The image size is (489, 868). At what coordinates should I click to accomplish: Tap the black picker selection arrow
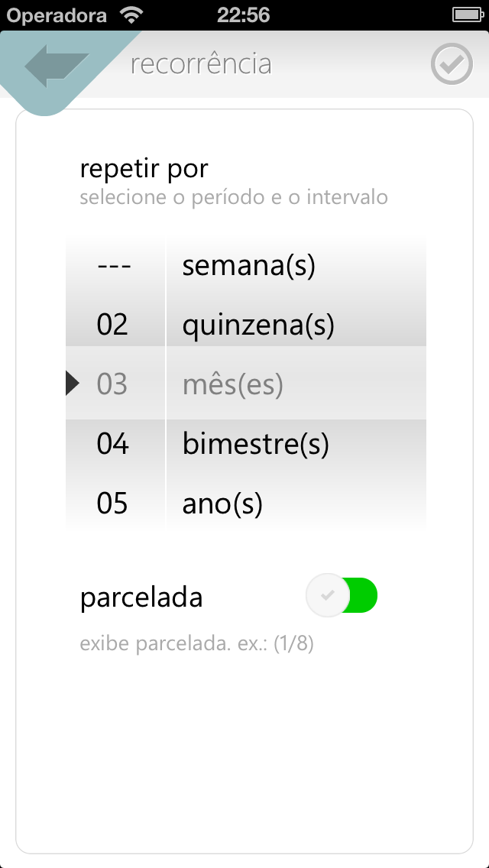(72, 384)
